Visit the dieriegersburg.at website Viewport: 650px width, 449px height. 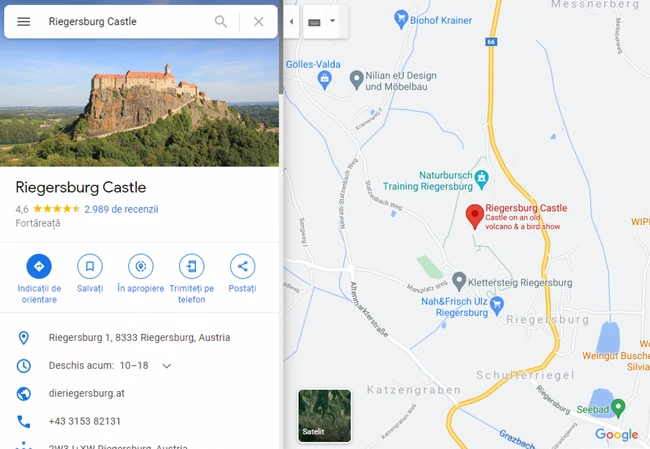click(x=87, y=393)
